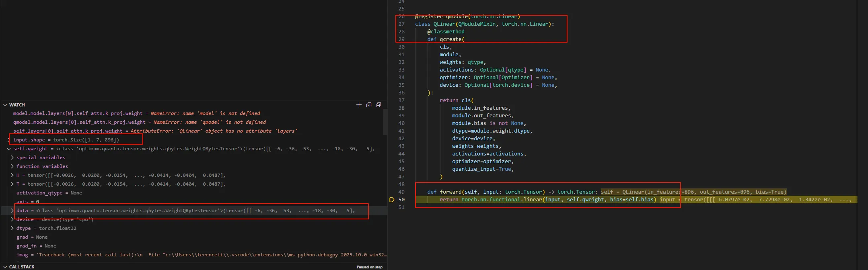Expand the data WeightQBytesTensor entry

[x=12, y=211]
